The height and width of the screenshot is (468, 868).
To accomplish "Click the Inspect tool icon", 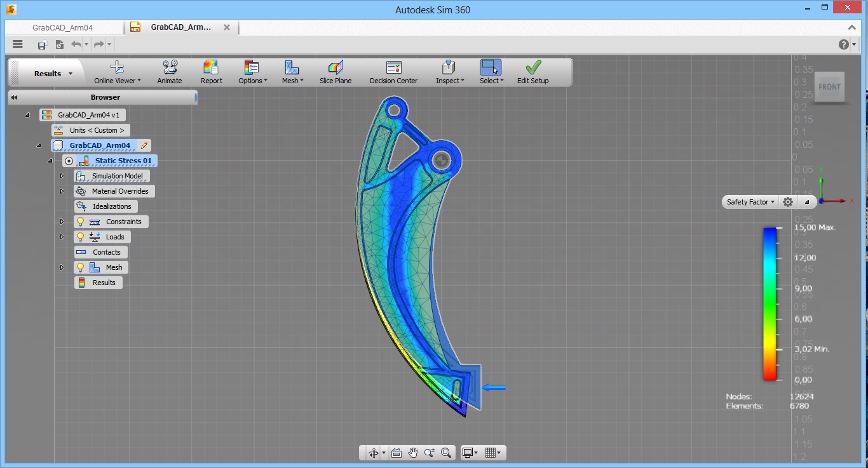I will tap(449, 68).
